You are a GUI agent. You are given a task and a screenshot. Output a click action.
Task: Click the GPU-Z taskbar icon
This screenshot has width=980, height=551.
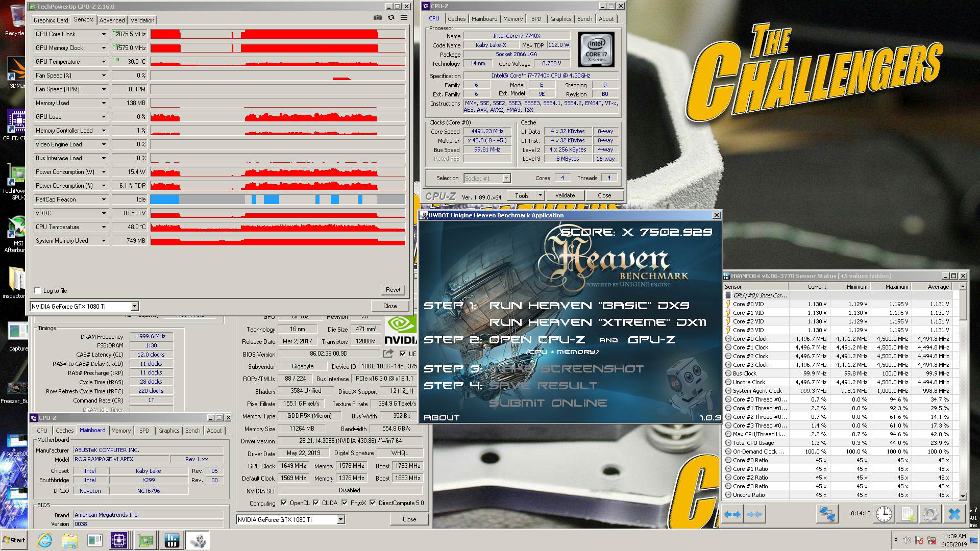[x=146, y=540]
